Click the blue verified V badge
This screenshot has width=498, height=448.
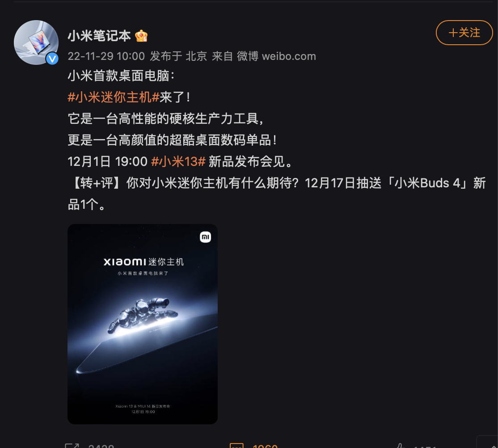[52, 59]
